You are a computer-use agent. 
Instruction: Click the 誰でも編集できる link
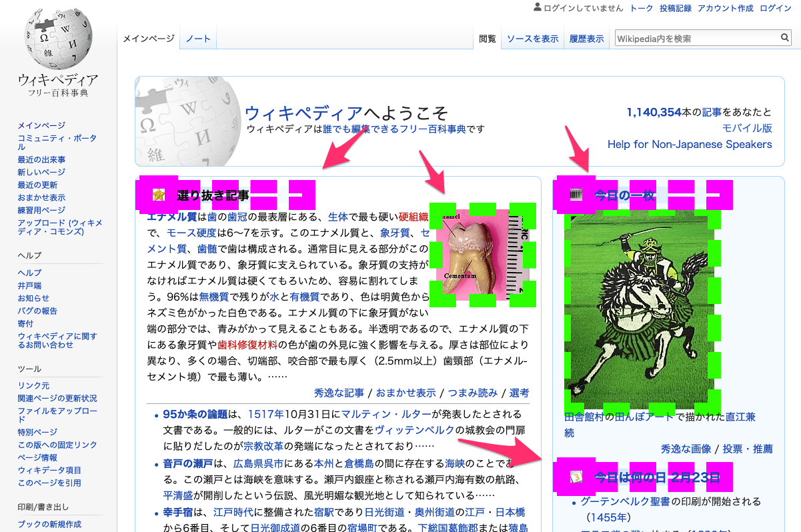click(x=361, y=129)
